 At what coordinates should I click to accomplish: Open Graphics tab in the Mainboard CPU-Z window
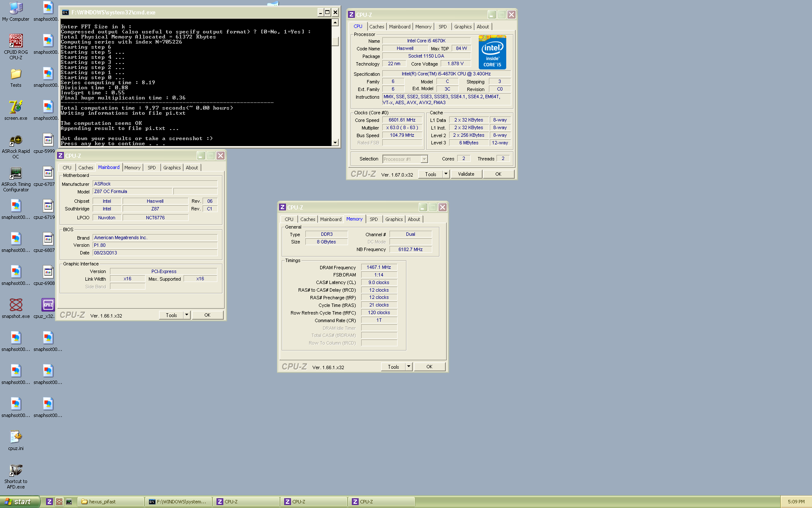point(172,168)
